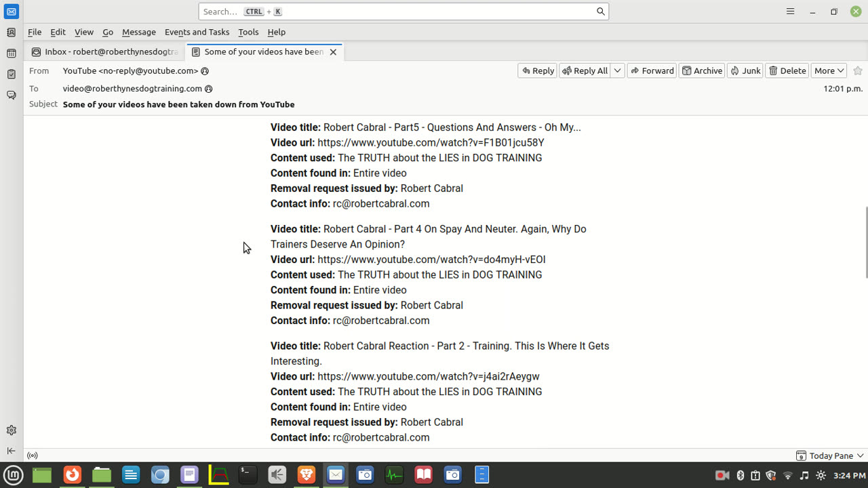Expand the Today Pane
The image size is (868, 488).
click(831, 455)
